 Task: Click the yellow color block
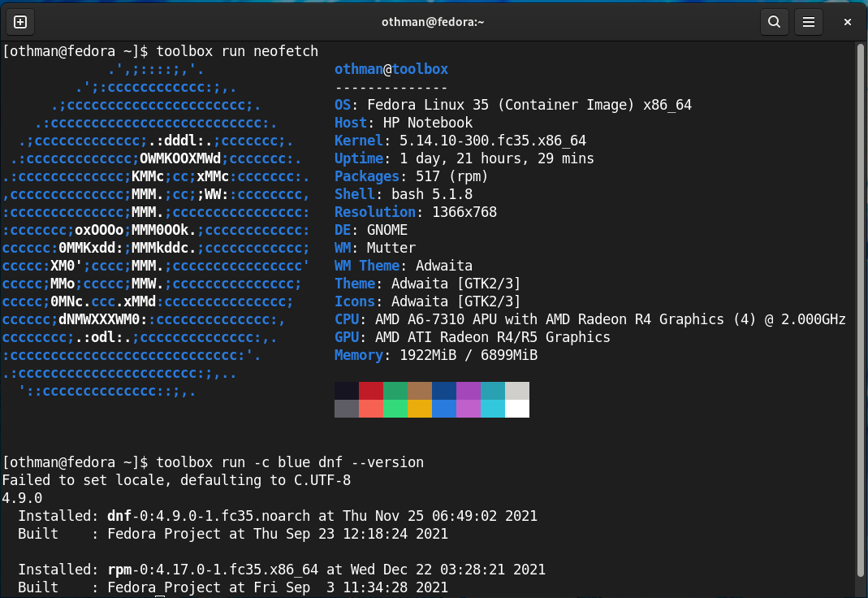click(x=420, y=409)
